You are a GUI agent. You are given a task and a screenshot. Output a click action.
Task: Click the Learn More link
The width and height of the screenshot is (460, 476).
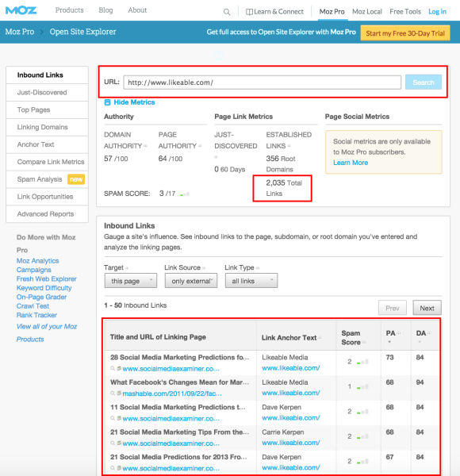pyautogui.click(x=351, y=163)
